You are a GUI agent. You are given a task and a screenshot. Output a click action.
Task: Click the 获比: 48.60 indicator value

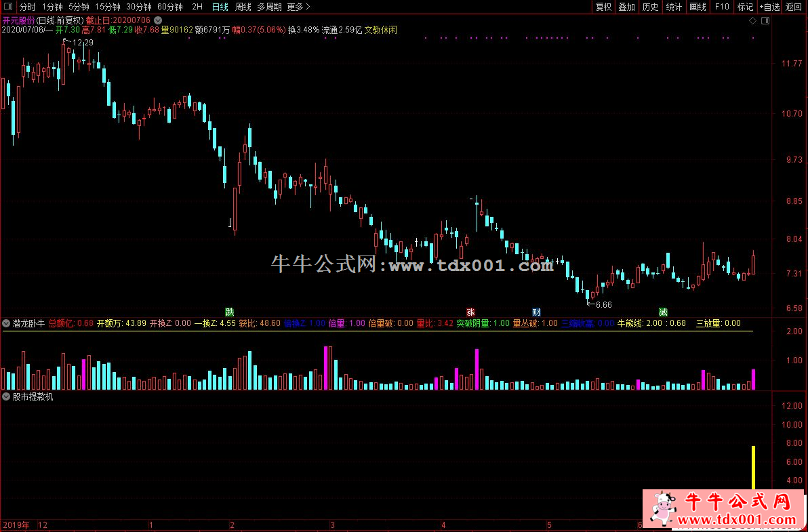[260, 323]
